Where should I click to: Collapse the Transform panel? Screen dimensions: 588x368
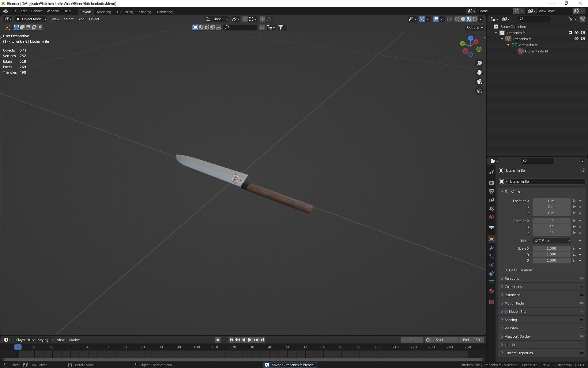pos(512,192)
